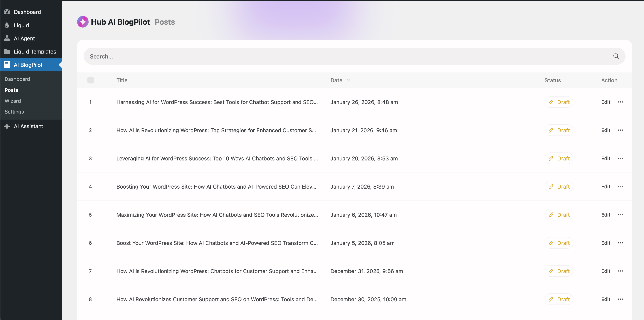Open the post titled Harnessing AI for WordPress Success
Image resolution: width=644 pixels, height=320 pixels.
(x=217, y=102)
